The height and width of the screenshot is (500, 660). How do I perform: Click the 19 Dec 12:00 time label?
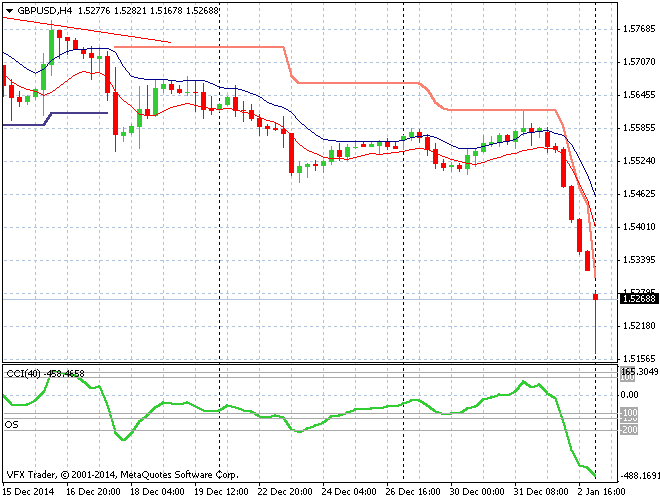(219, 492)
